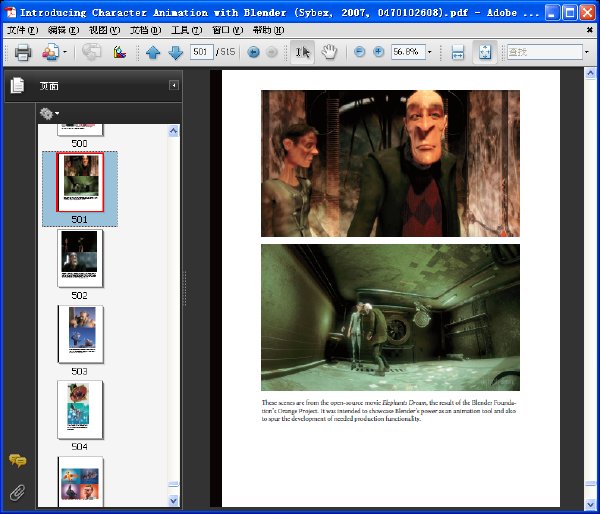Choose the Select text cursor tool

302,52
